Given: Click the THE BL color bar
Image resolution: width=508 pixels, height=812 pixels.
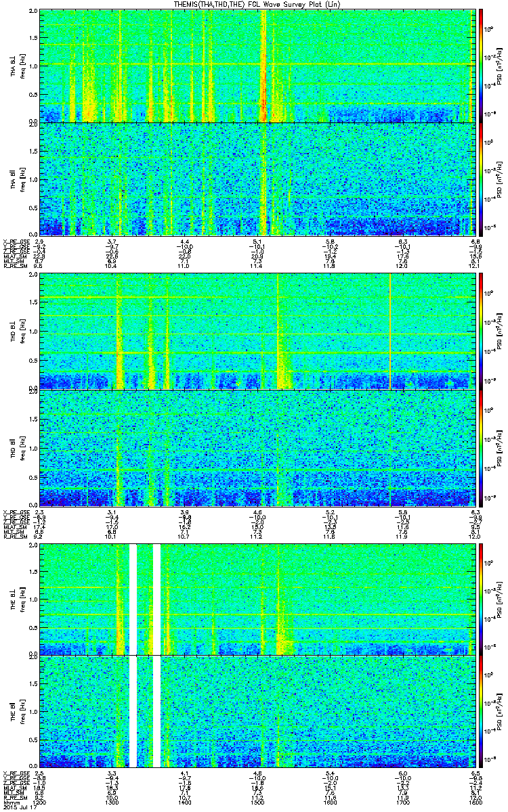Looking at the screenshot, I should point(481,599).
